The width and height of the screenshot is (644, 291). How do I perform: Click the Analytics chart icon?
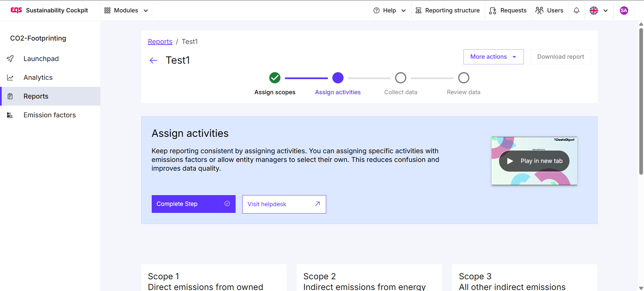[x=10, y=77]
